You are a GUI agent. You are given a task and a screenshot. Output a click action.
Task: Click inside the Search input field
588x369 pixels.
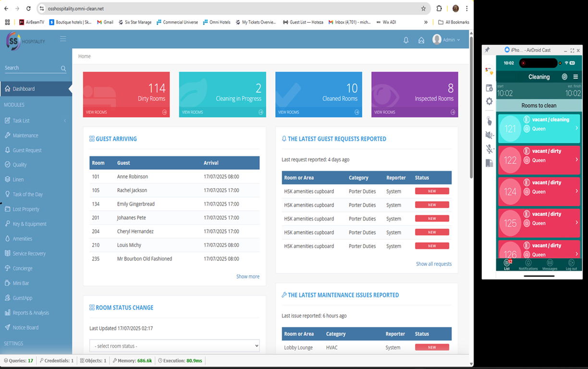point(29,68)
